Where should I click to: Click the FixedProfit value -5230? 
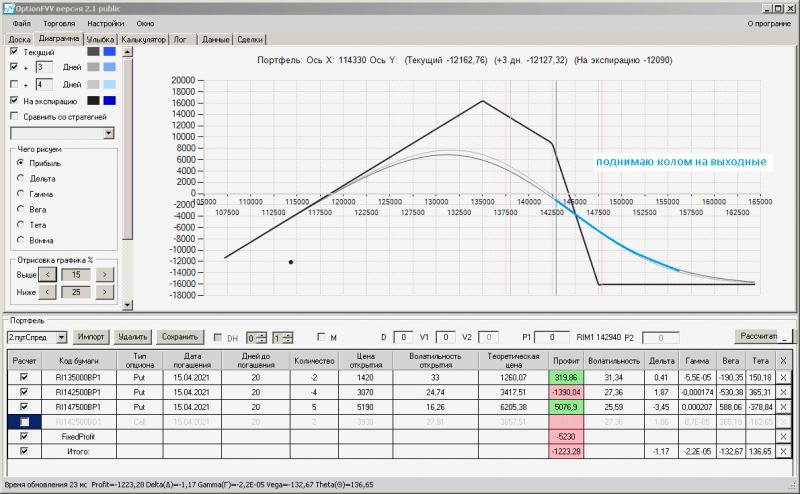pos(566,437)
